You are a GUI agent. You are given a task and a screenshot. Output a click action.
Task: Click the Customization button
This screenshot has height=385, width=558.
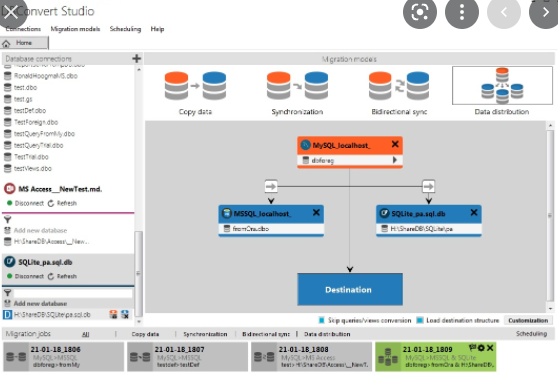point(528,320)
